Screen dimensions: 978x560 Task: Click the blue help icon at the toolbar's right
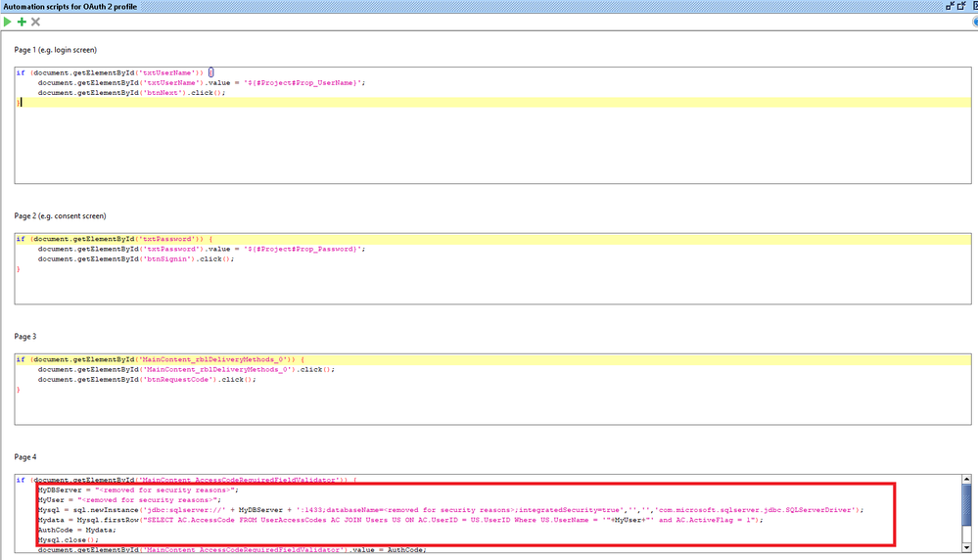coord(974,22)
